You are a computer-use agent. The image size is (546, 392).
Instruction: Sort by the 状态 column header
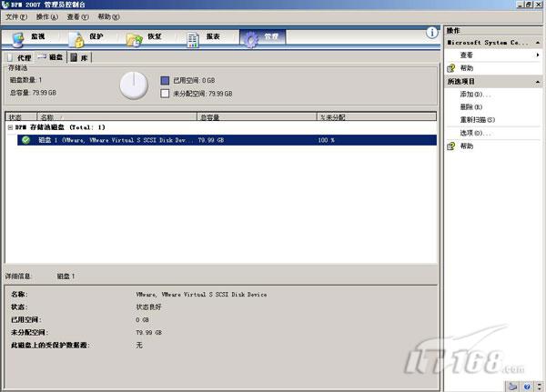[21, 117]
